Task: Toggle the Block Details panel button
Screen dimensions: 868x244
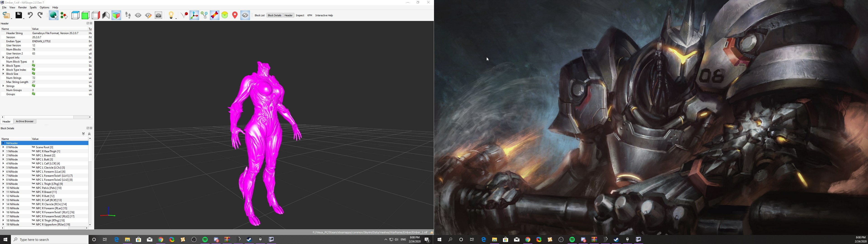Action: (274, 16)
